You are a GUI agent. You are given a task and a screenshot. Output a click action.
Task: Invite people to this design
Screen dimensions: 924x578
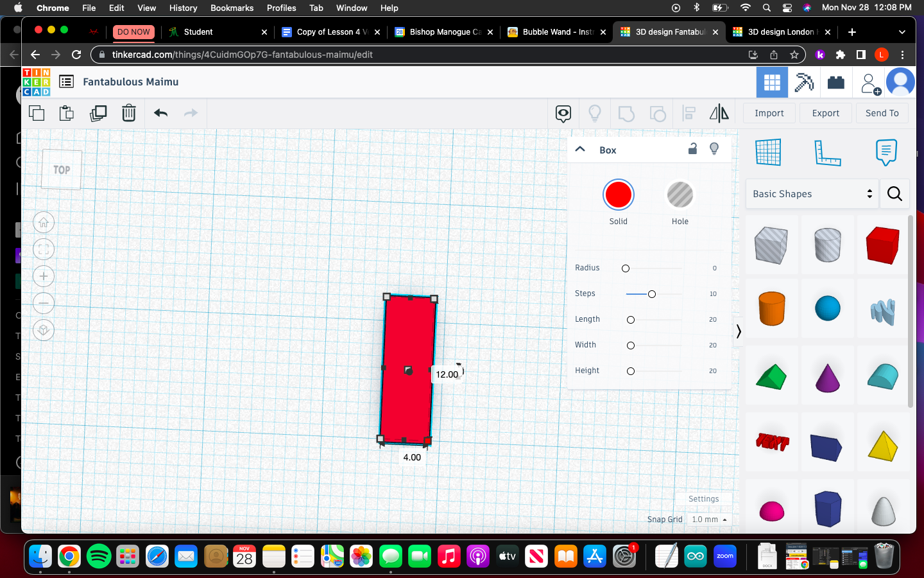(x=870, y=83)
